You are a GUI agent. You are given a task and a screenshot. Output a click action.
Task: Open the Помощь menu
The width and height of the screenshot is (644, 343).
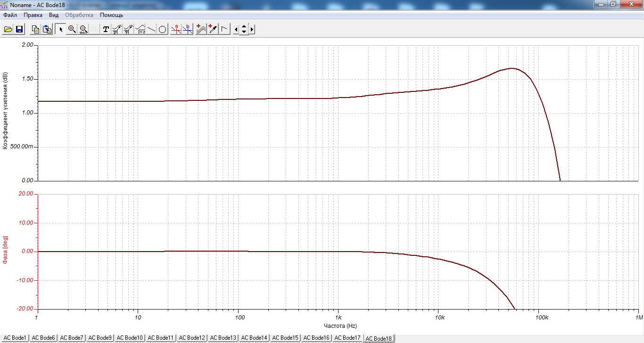(x=111, y=15)
